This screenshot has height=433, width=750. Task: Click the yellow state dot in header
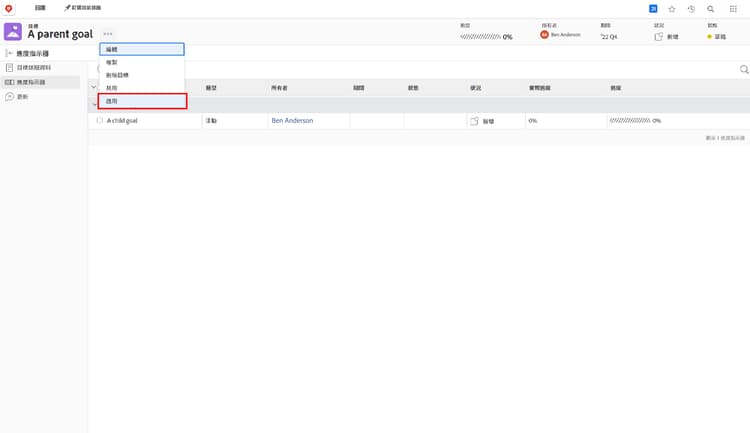coord(709,36)
